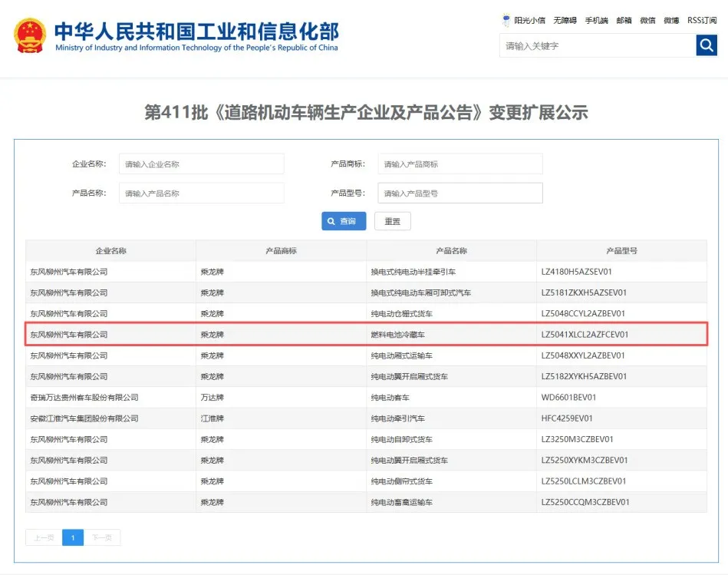Select page 1 in pagination

[x=73, y=537]
